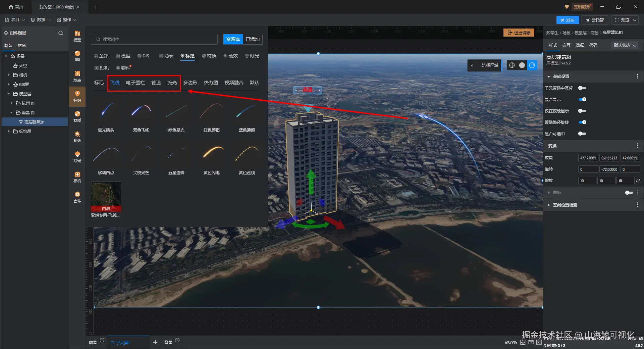
Task: Open 变换 section more-options menu
Action: 637,146
